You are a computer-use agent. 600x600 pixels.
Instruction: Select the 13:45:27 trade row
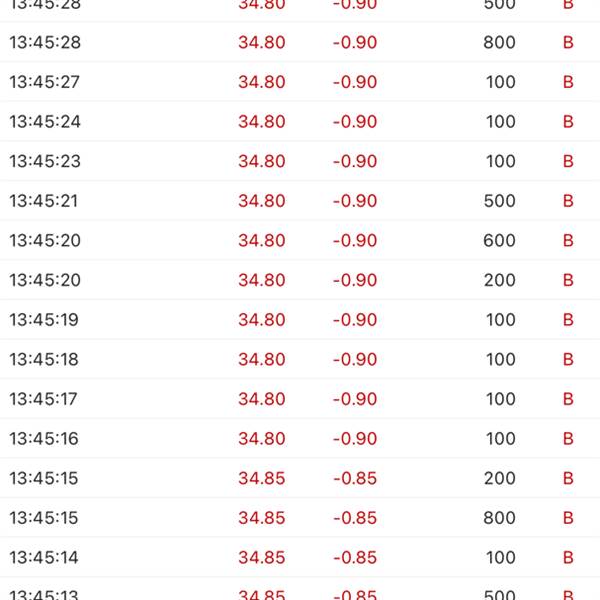coord(300,82)
